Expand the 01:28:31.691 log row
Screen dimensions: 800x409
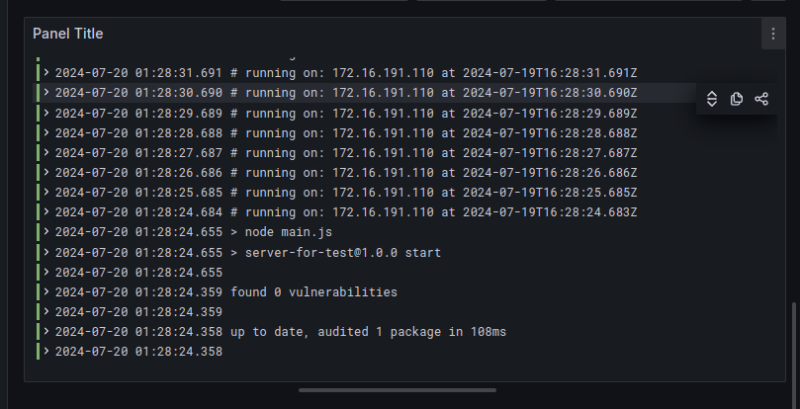click(x=47, y=73)
